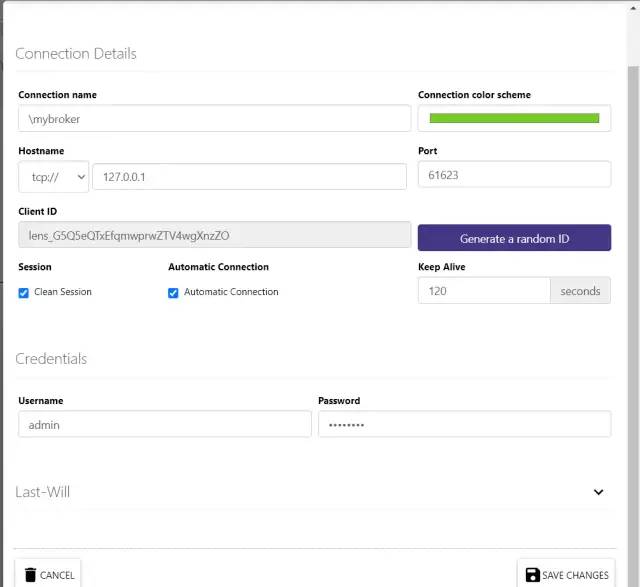Click the scrollbar up arrow

point(633,7)
